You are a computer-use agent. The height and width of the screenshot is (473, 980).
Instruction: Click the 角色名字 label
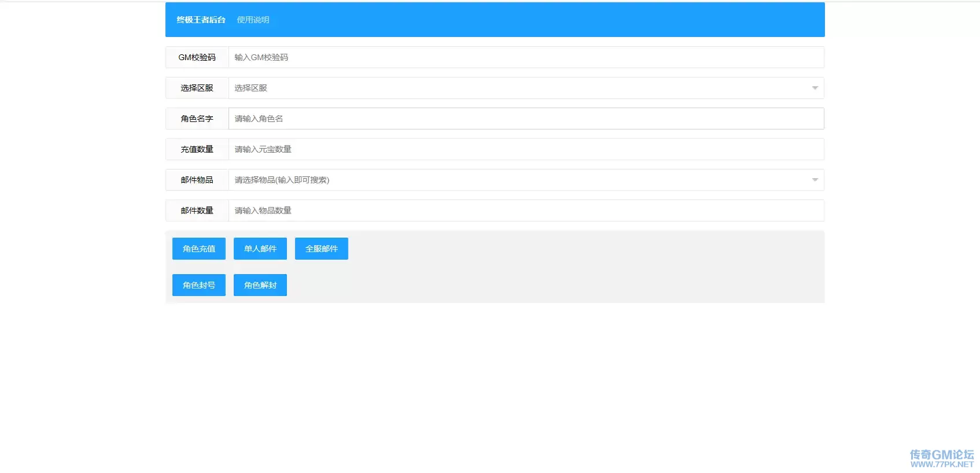point(197,119)
